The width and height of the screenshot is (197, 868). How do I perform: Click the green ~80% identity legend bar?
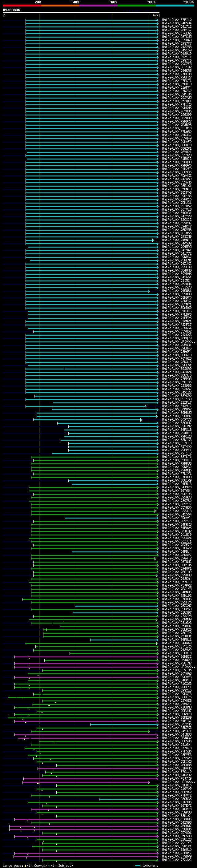pos(137,6)
